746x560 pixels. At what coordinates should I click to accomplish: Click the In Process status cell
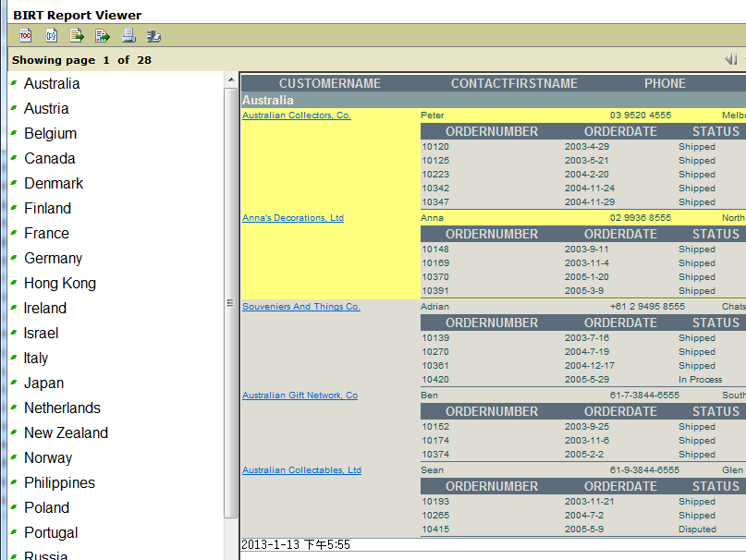[x=701, y=379]
